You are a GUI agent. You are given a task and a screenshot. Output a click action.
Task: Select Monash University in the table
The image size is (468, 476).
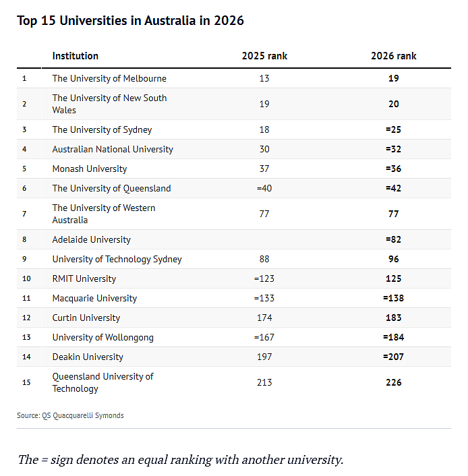pyautogui.click(x=90, y=169)
